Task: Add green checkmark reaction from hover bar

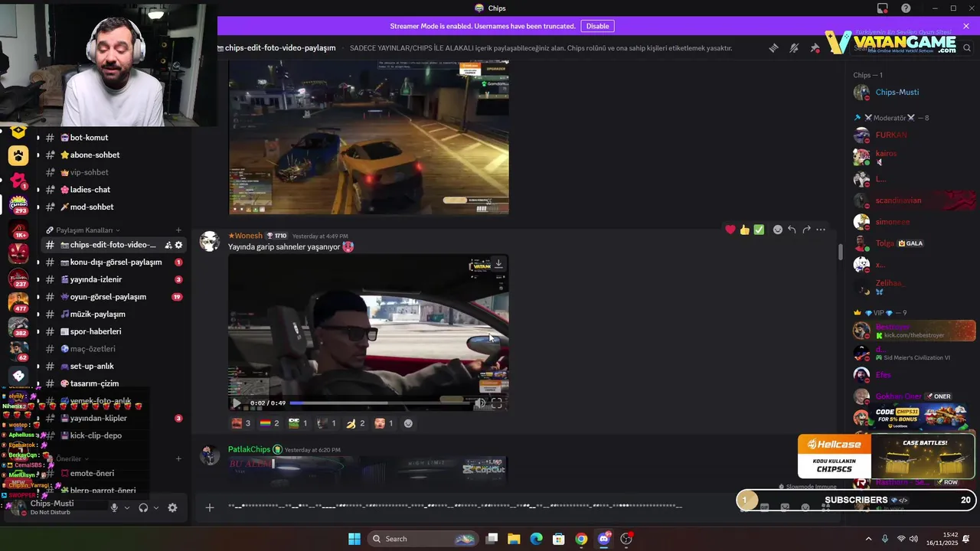Action: 759,230
